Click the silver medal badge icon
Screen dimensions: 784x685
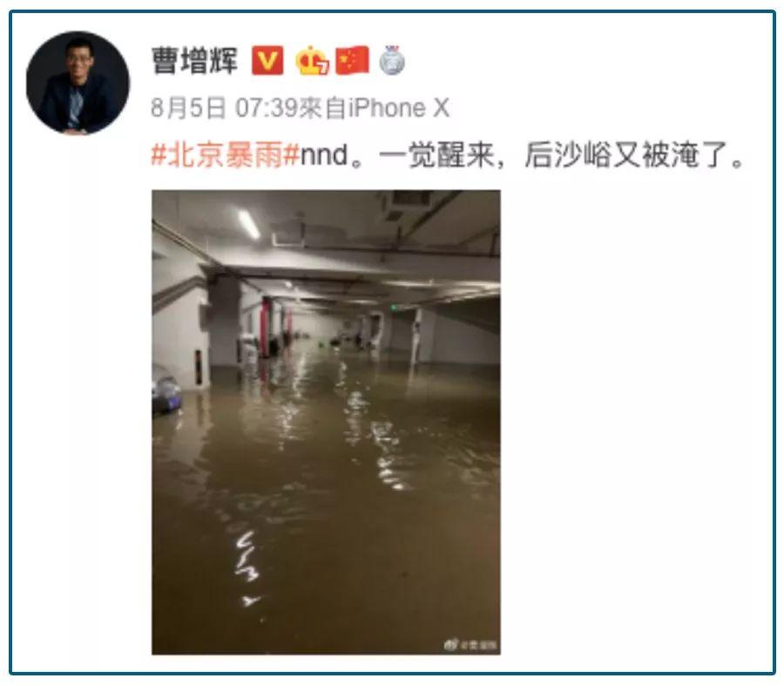[x=392, y=60]
